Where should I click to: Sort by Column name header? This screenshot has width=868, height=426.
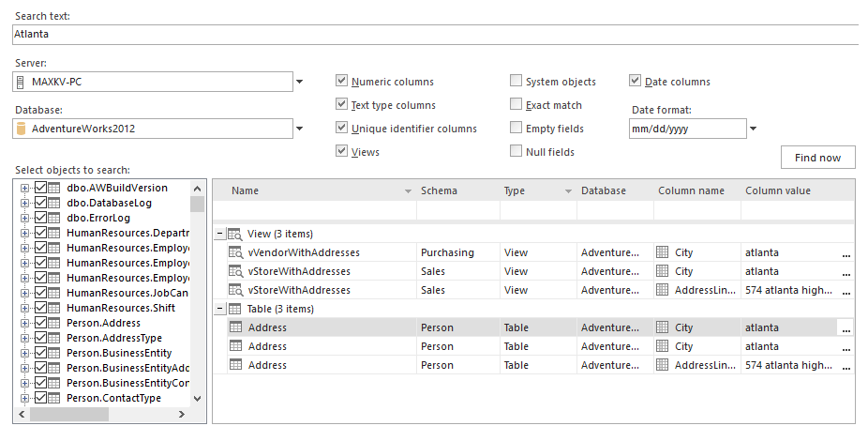click(697, 190)
